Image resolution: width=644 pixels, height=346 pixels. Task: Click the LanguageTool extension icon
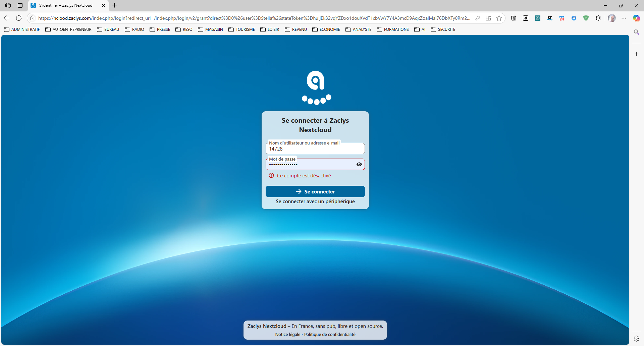[x=550, y=18]
